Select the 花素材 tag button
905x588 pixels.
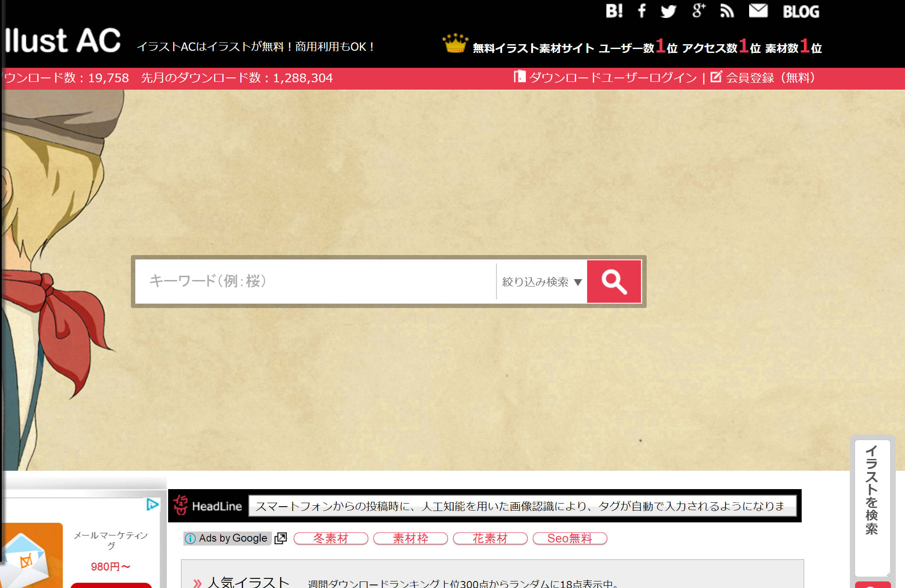[x=490, y=538]
